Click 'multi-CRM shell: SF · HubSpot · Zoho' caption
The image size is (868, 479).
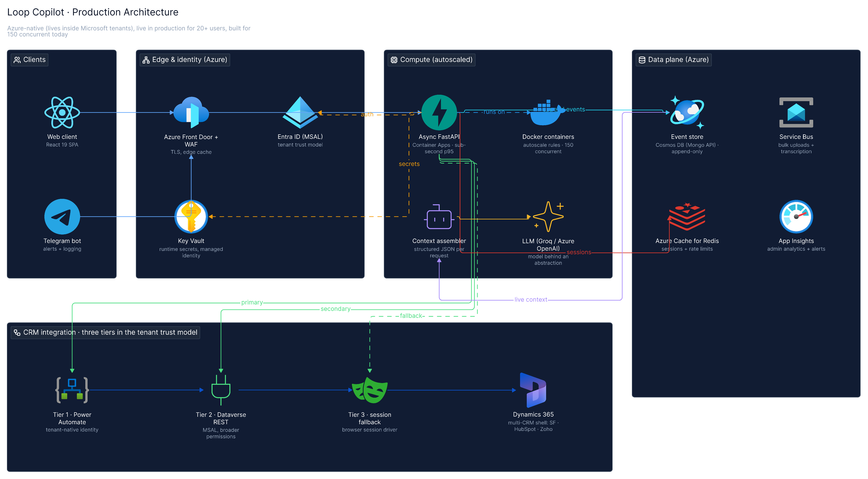click(533, 426)
